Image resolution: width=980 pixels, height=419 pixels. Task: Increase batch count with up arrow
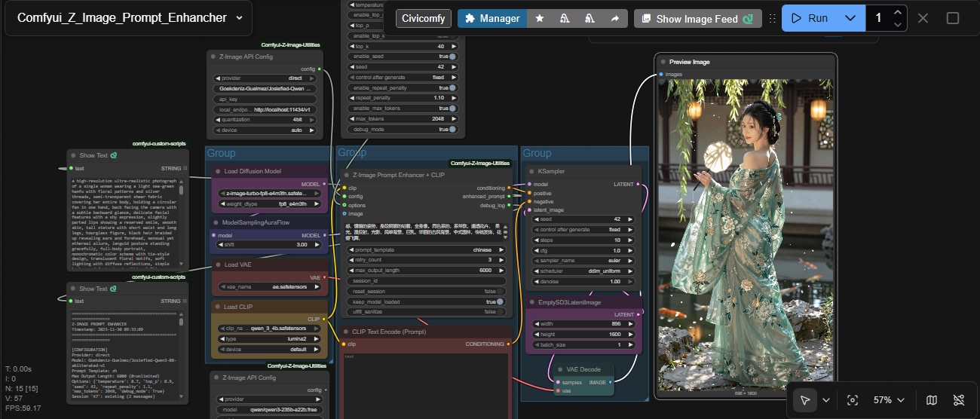(x=897, y=12)
